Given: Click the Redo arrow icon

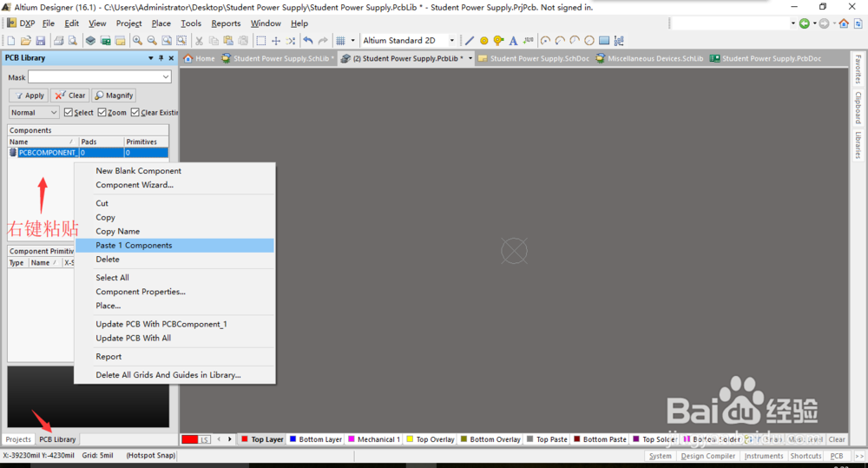Looking at the screenshot, I should point(323,41).
